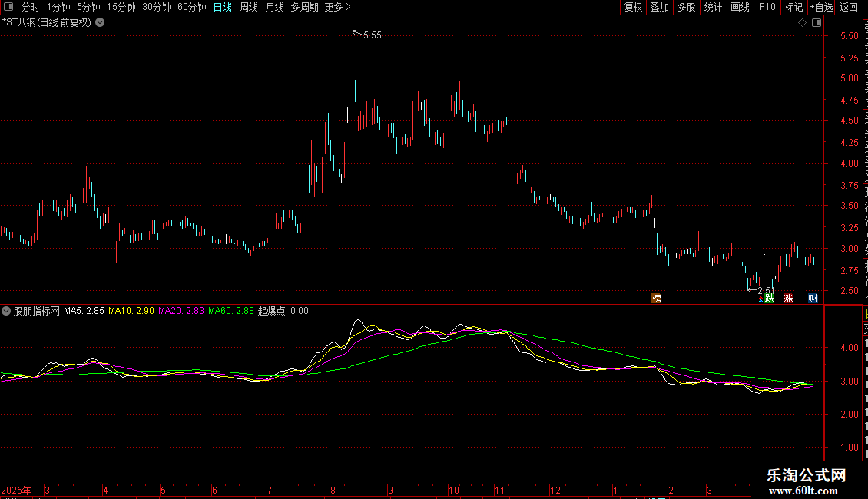
Task: Open F10 company information
Action: [767, 7]
